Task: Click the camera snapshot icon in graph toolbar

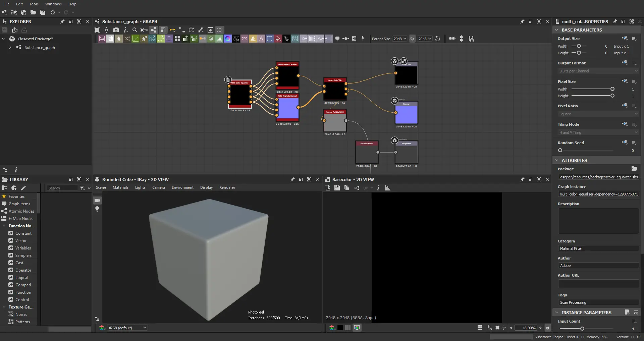Action: pos(116,30)
